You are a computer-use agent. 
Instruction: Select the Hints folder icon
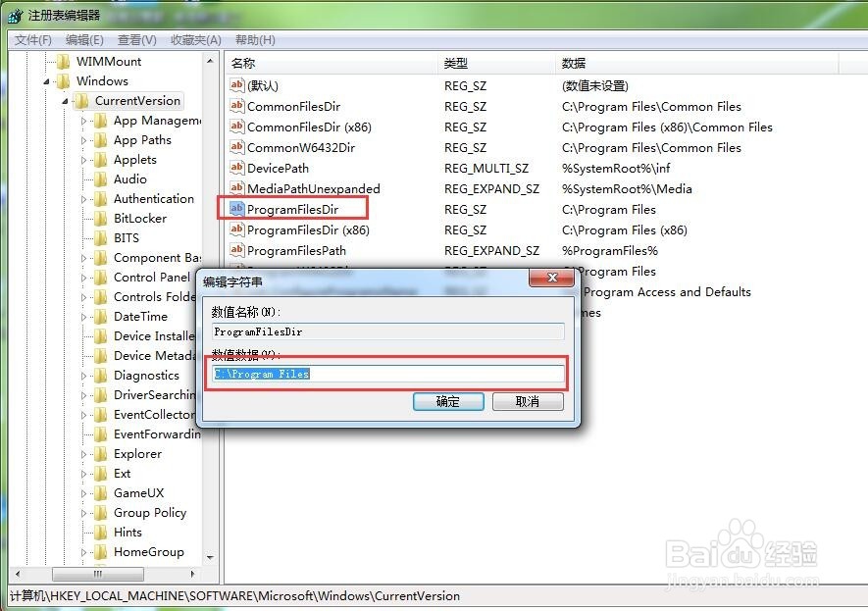pos(101,533)
